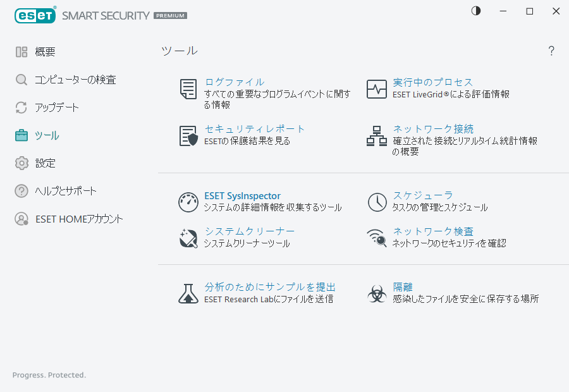Open 隔離 via the biohazard icon

point(377,293)
